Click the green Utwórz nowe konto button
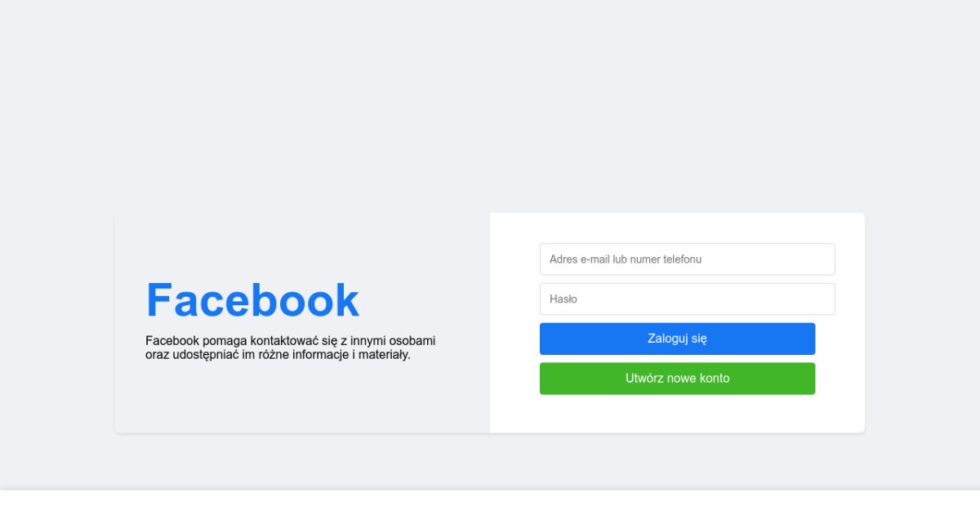Image resolution: width=980 pixels, height=514 pixels. click(x=677, y=379)
